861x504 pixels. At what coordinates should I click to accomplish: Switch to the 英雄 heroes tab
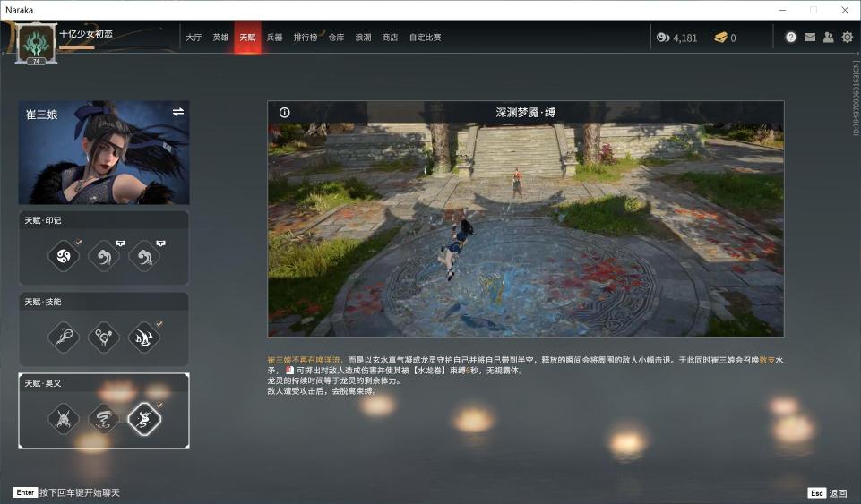tap(220, 38)
